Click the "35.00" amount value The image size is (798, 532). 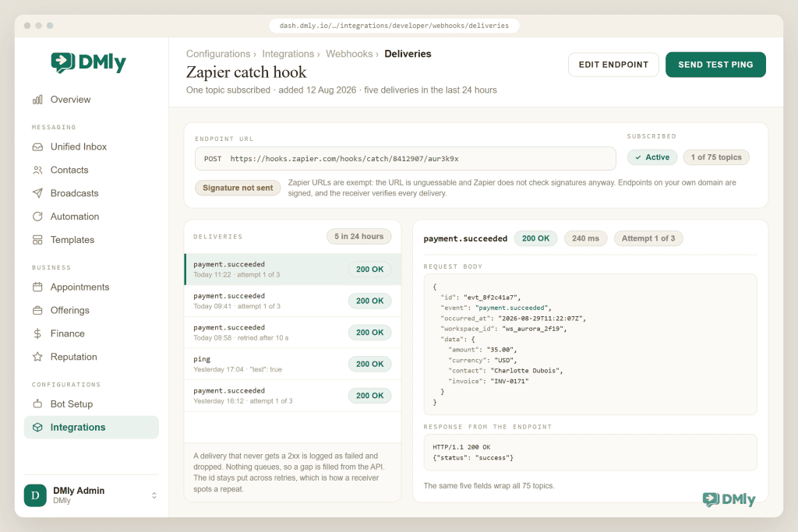point(500,350)
